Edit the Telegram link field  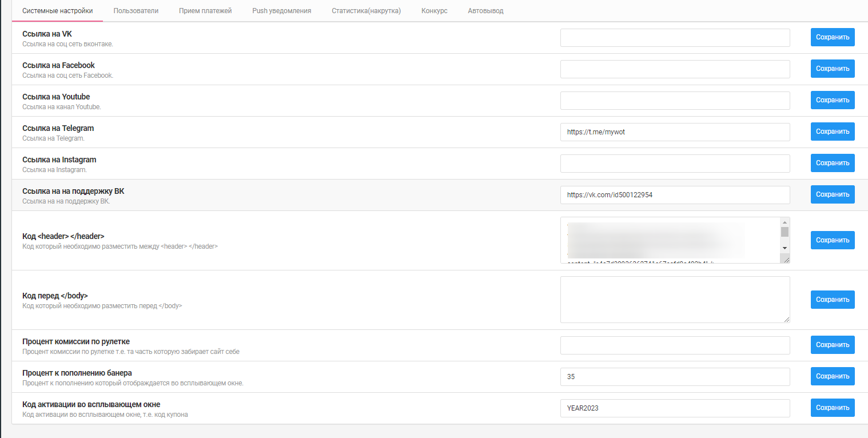coord(675,132)
